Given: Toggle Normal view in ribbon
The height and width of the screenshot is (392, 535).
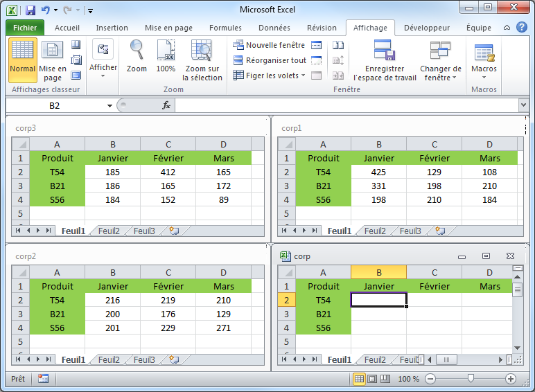Looking at the screenshot, I should (23, 59).
